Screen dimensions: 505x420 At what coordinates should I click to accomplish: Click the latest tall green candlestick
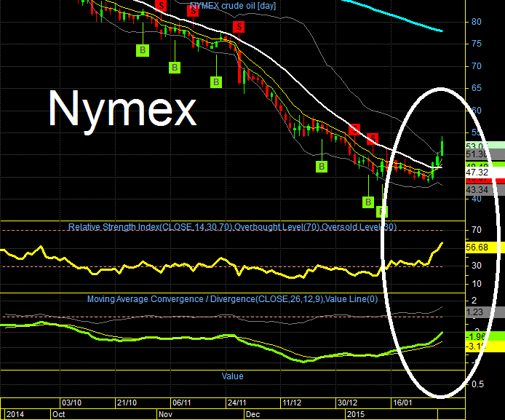click(x=442, y=146)
